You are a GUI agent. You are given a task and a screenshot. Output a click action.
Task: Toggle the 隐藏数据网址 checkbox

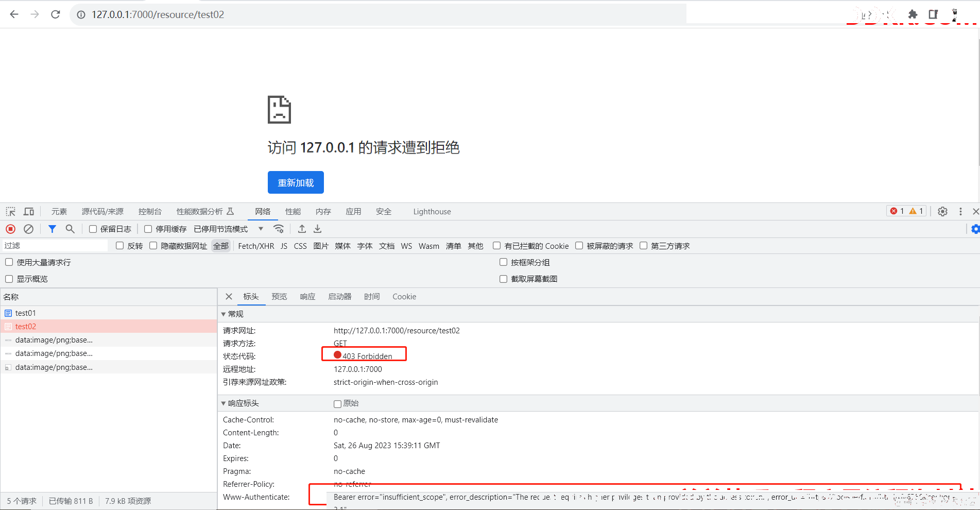pos(153,246)
